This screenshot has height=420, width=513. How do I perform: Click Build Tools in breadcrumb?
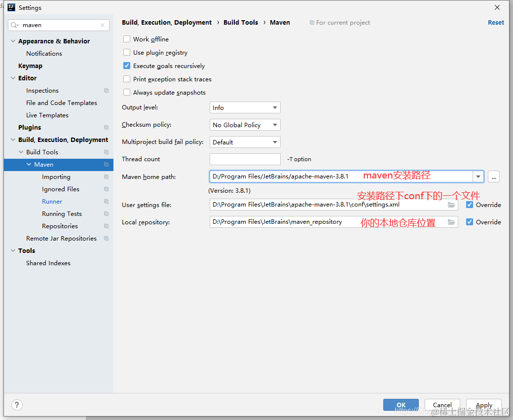coord(241,23)
